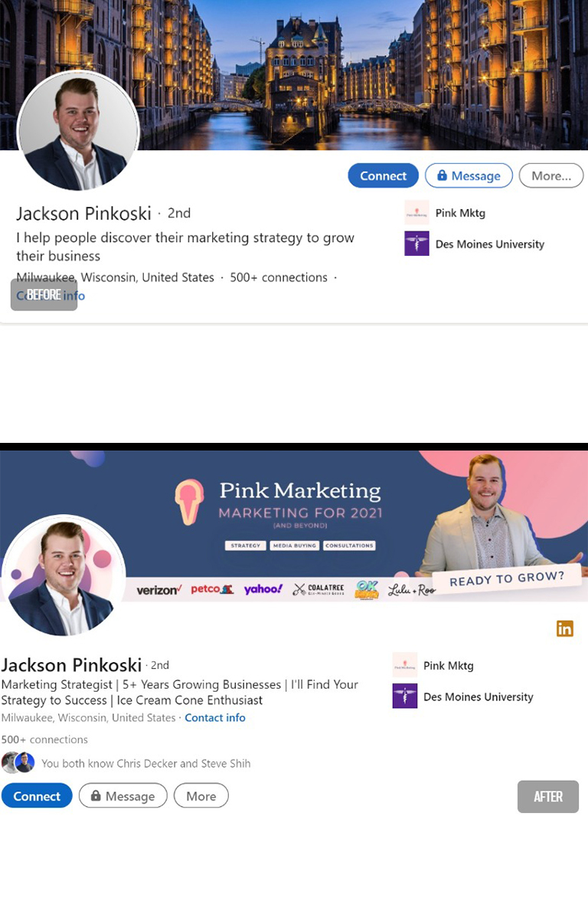Screen dimensions: 588x898
Task: Open Jackson's profile photo in Before section
Action: (x=79, y=131)
